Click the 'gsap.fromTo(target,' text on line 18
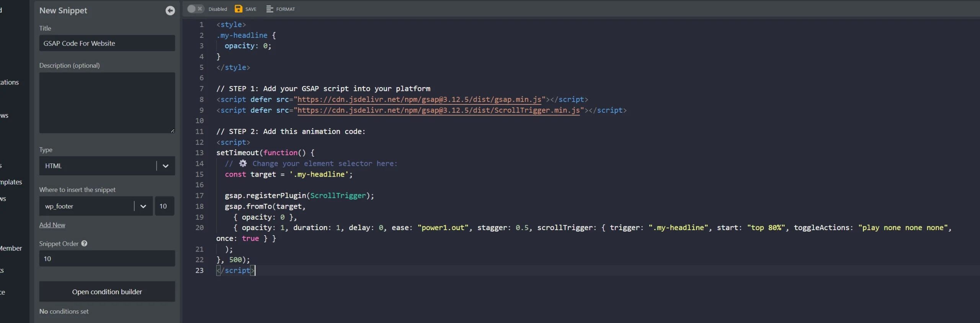 [265, 206]
